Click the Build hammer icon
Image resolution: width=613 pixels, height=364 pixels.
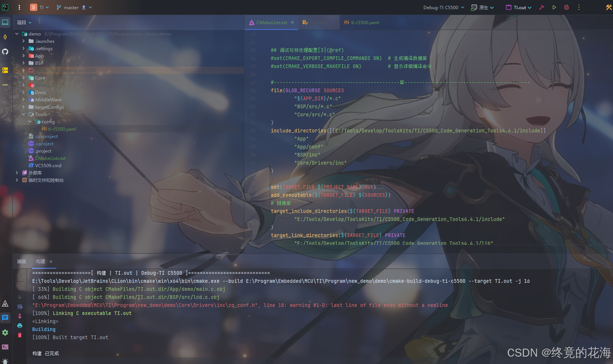pos(542,7)
